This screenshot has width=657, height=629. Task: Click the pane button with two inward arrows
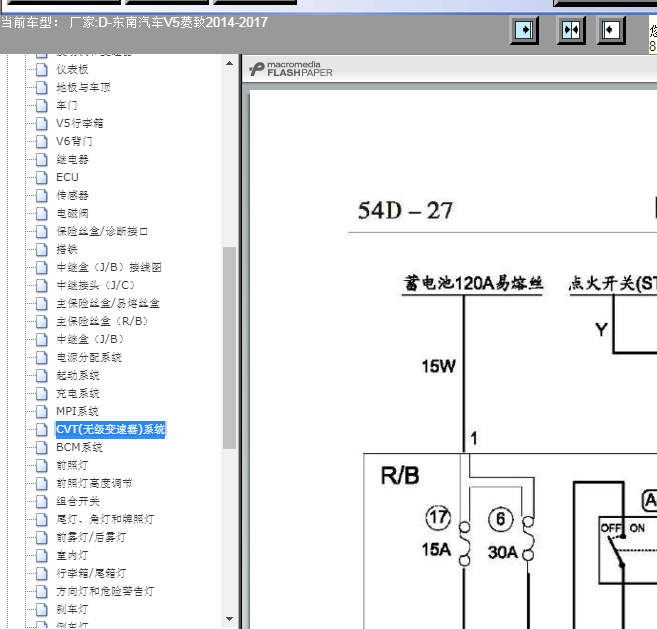(x=571, y=30)
